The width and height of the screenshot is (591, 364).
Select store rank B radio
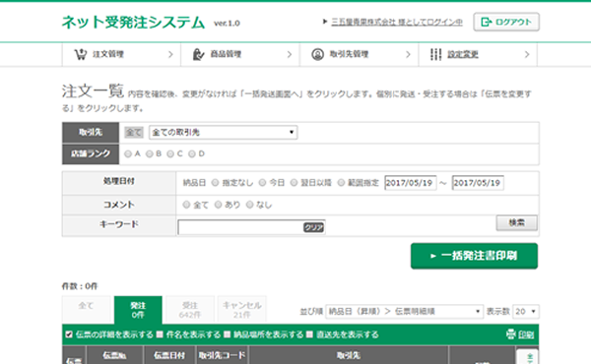pos(150,153)
